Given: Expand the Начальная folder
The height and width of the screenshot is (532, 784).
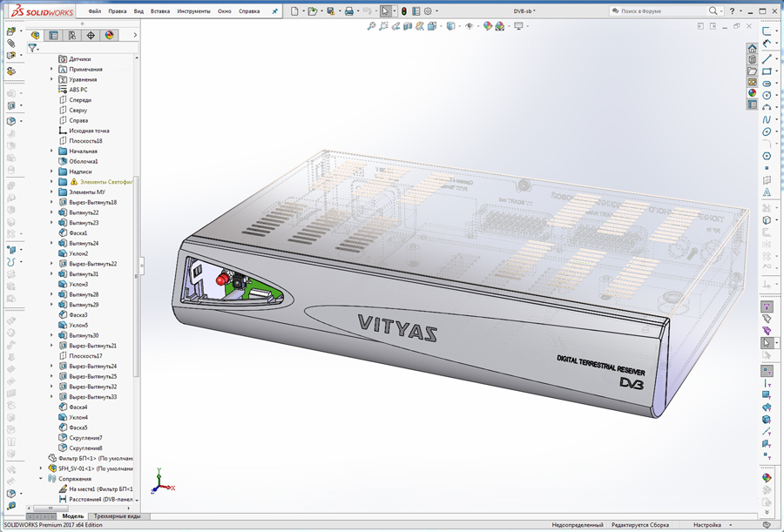Looking at the screenshot, I should click(51, 151).
